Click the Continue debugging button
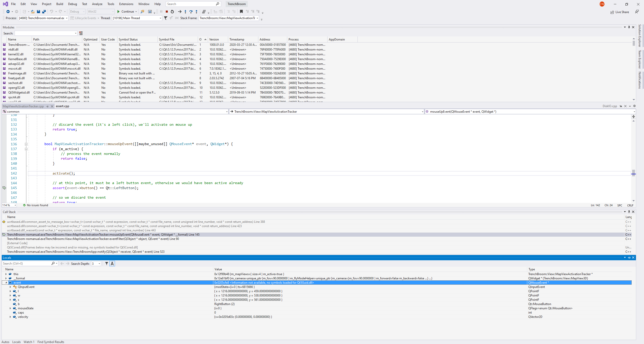 pyautogui.click(x=126, y=12)
